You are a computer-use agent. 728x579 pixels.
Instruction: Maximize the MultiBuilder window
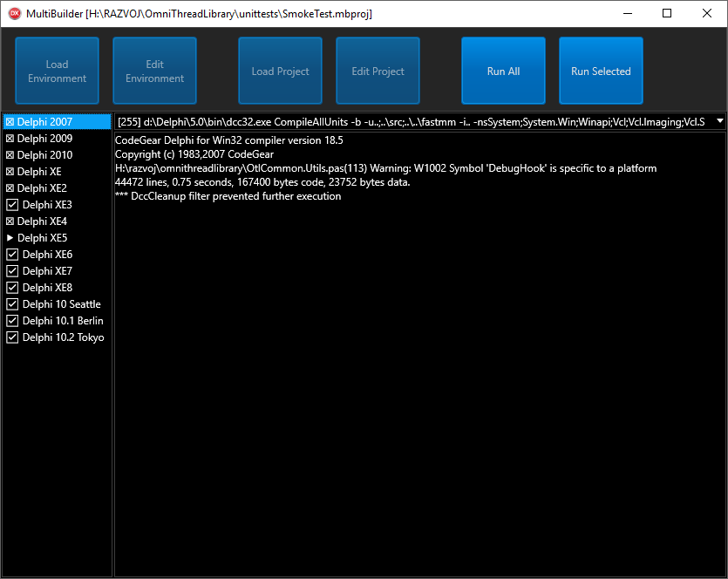tap(667, 13)
